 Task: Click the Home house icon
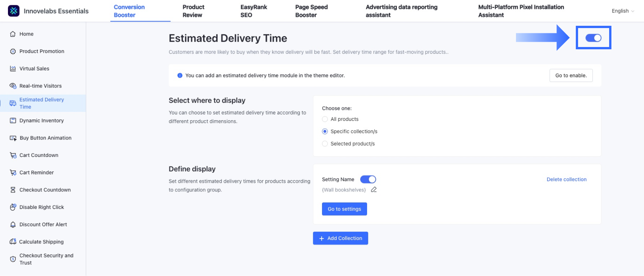13,34
